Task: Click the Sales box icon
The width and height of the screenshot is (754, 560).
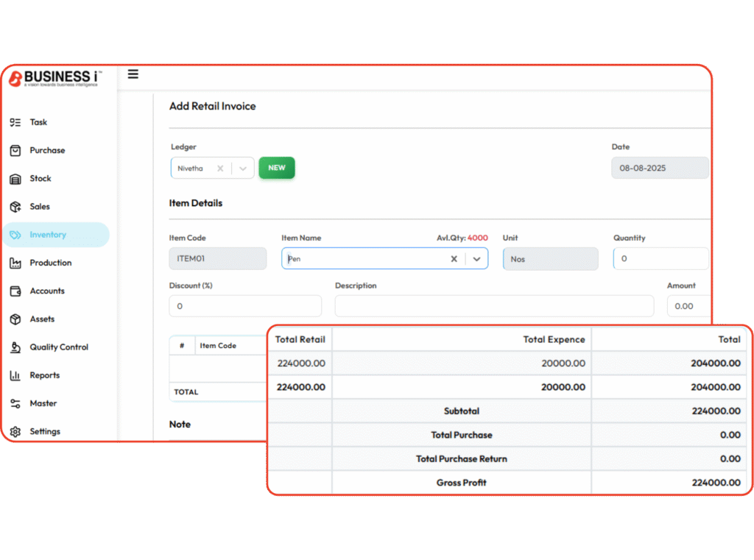Action: 15,207
